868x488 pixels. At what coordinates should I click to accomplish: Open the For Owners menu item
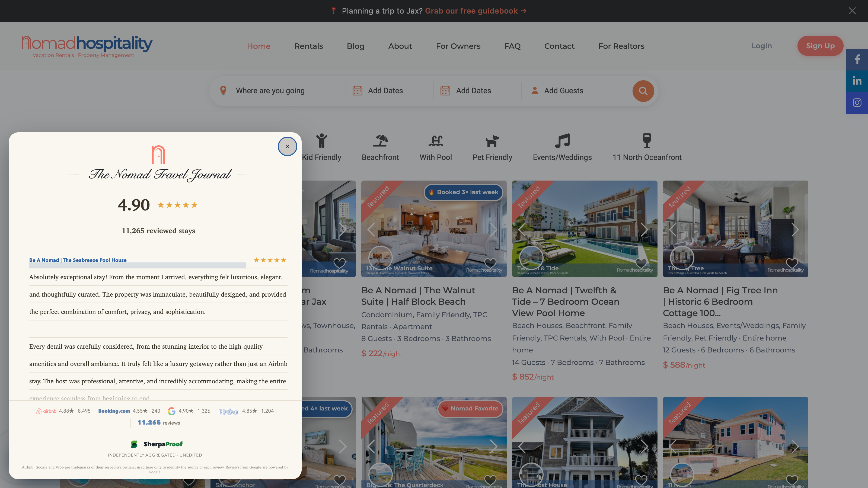pyautogui.click(x=458, y=46)
